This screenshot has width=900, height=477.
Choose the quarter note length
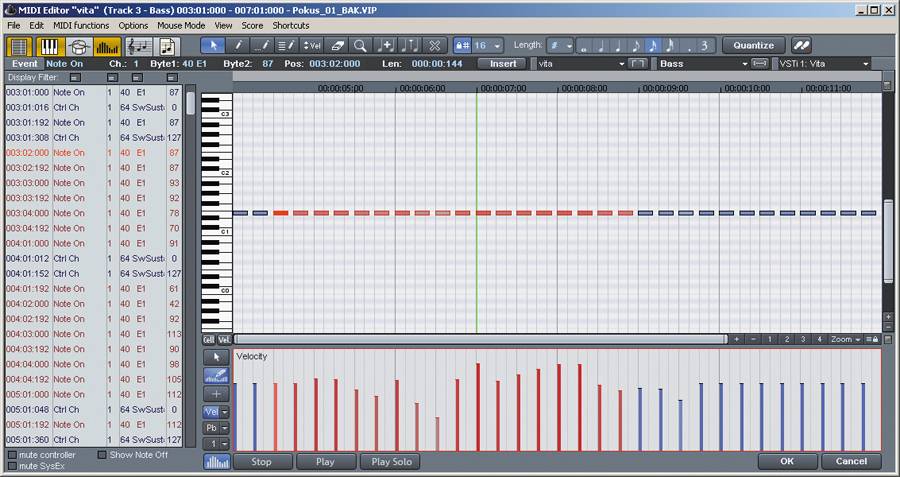619,46
